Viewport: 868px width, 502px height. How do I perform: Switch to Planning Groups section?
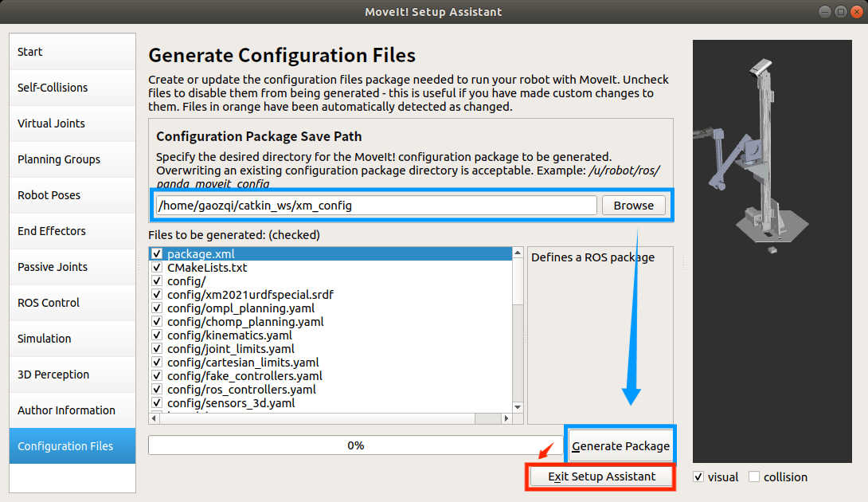(x=72, y=159)
